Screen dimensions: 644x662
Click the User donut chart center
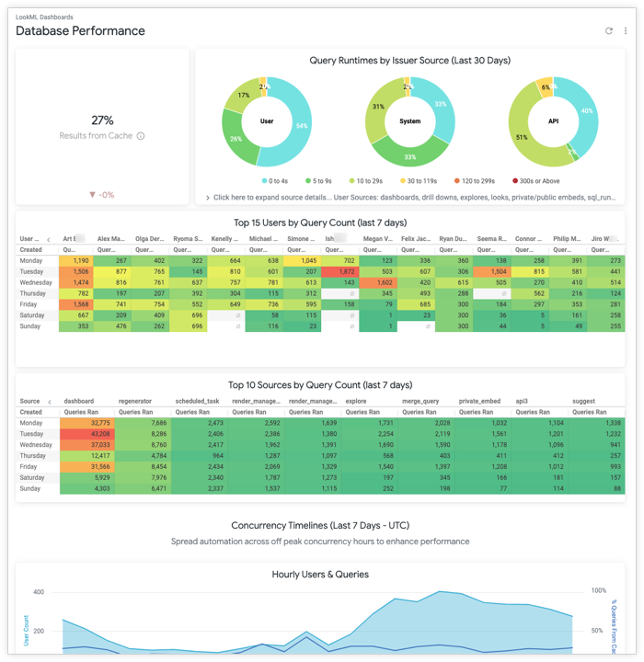[267, 121]
